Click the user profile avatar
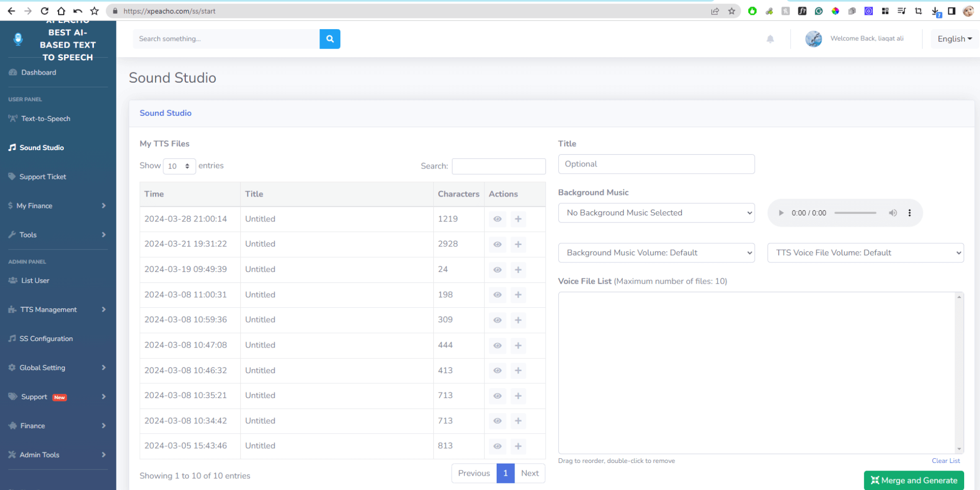The height and width of the screenshot is (490, 980). pos(814,39)
